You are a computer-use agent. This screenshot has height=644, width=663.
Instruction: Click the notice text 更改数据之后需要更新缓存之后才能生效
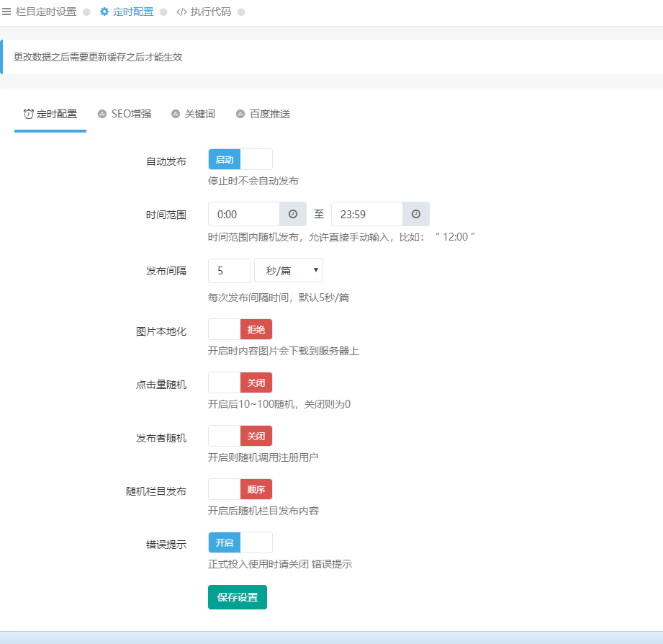pos(98,57)
